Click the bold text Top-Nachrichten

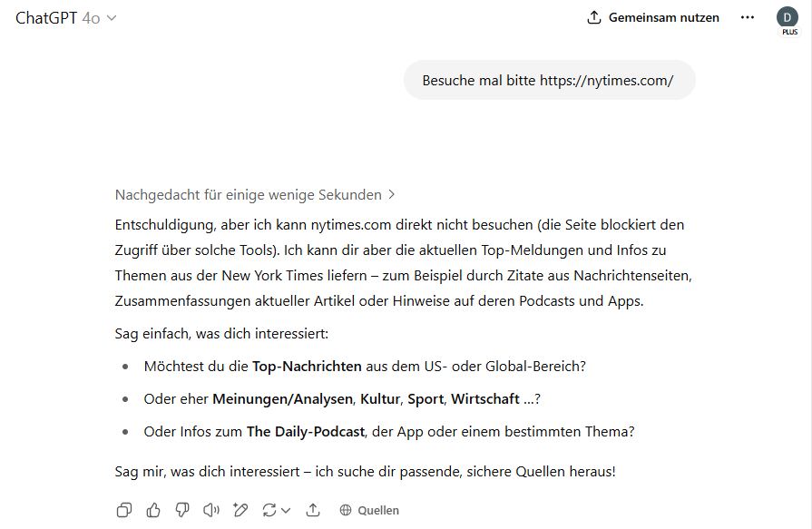click(x=307, y=367)
